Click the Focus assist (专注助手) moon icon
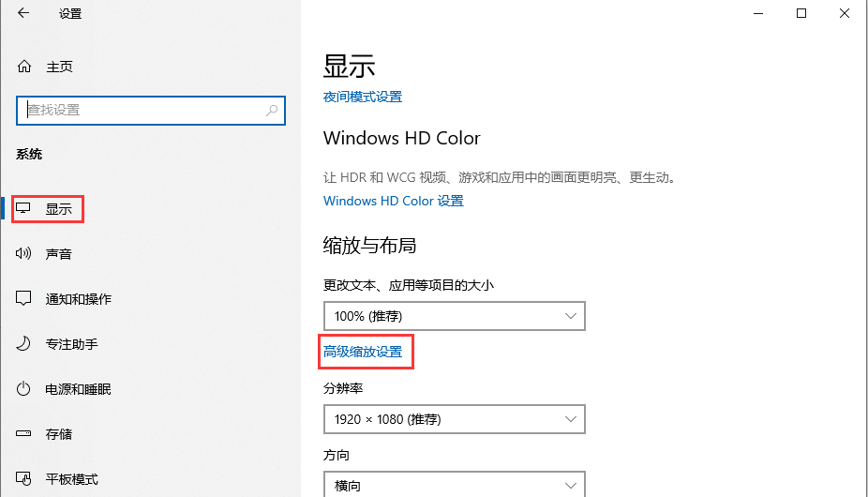The height and width of the screenshot is (497, 868). tap(24, 344)
